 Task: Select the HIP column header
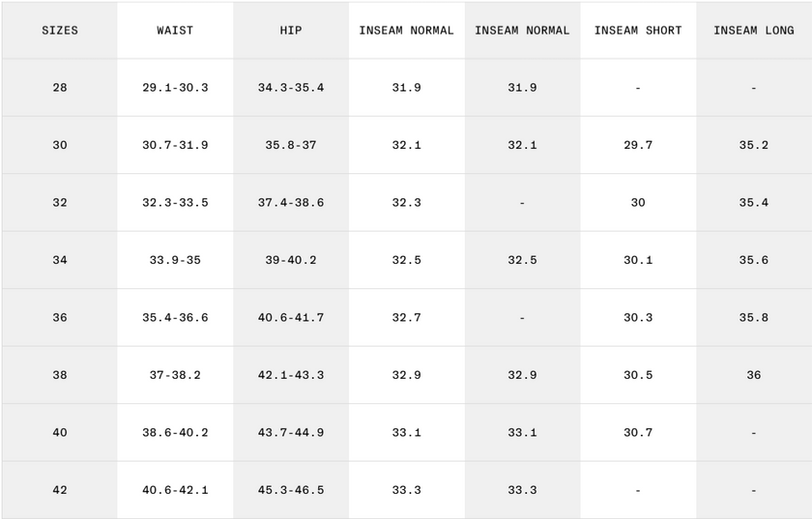point(291,30)
